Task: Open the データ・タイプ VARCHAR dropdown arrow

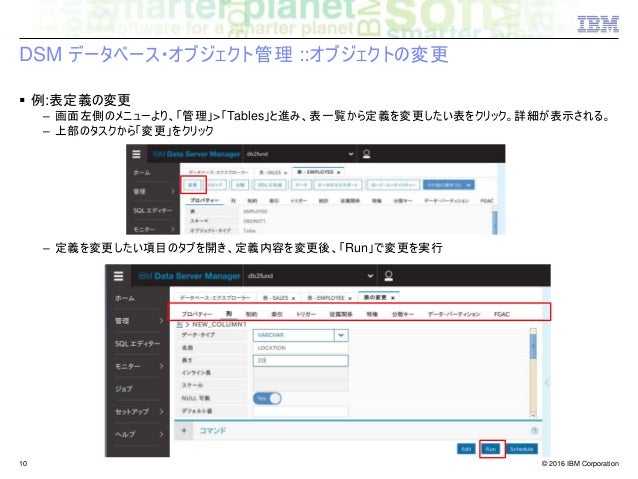Action: [341, 335]
